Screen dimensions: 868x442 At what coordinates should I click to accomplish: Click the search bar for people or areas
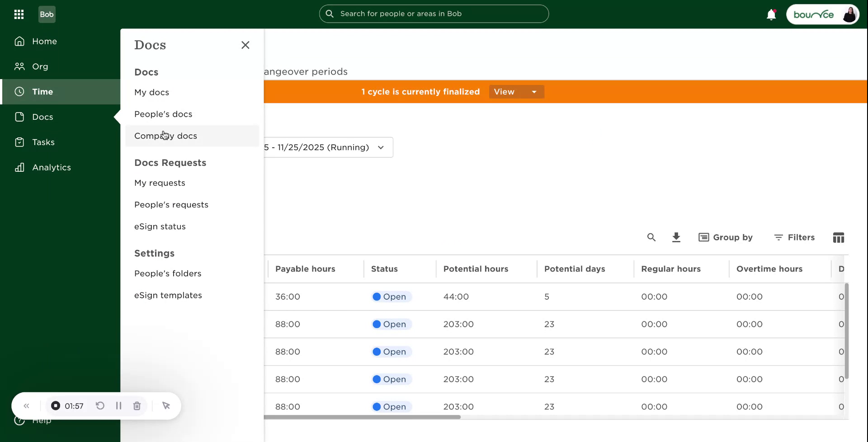(434, 14)
